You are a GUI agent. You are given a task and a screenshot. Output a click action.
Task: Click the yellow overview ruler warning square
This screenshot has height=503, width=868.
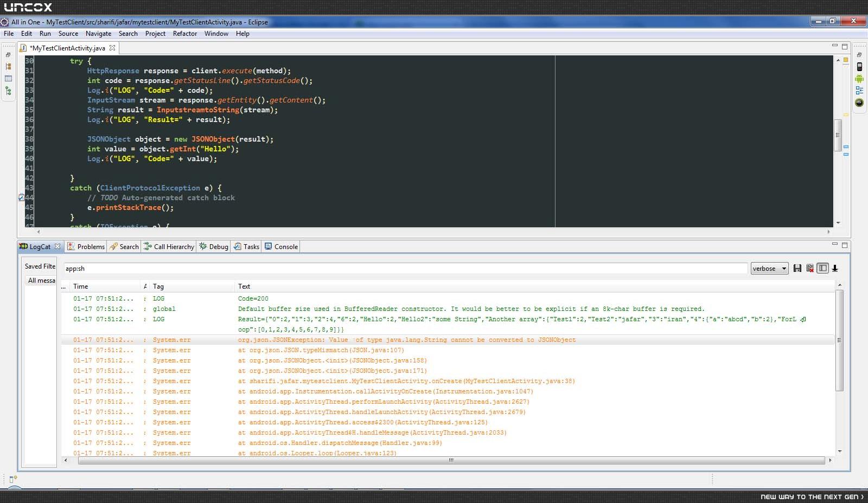(x=845, y=60)
